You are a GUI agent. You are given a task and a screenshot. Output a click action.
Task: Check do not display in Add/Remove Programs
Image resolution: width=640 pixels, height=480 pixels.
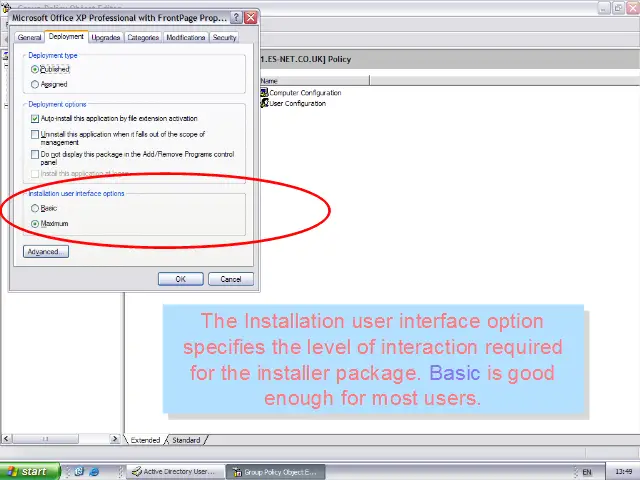36,155
